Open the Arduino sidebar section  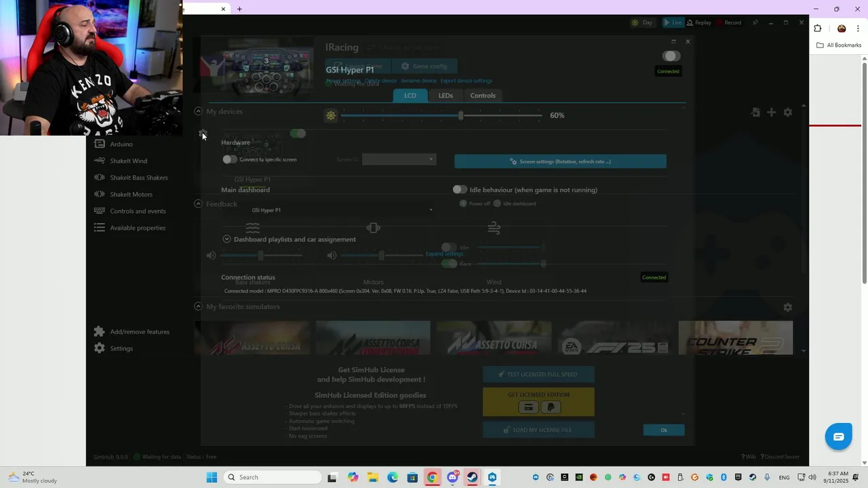pos(121,144)
